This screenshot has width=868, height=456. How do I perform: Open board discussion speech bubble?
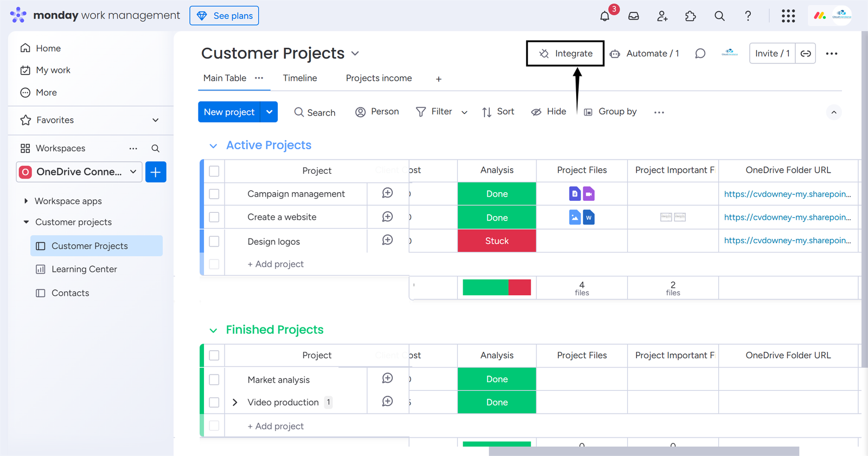point(700,53)
